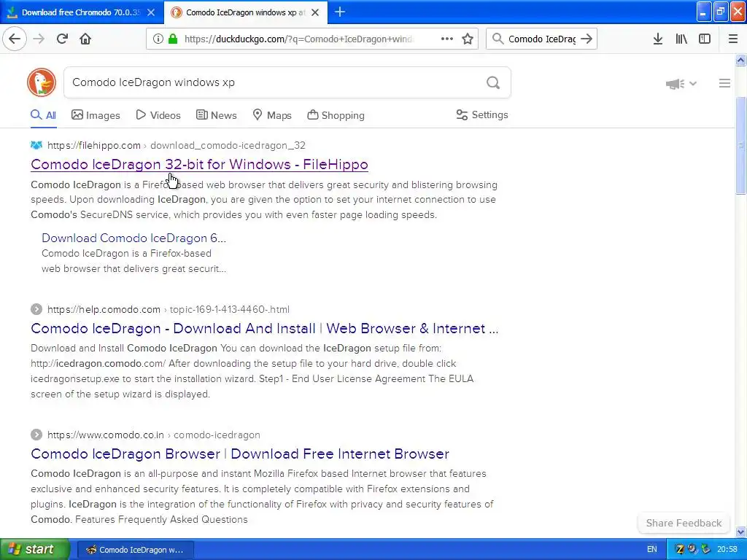Click the forward navigation arrow
Image resolution: width=747 pixels, height=560 pixels.
pos(39,39)
